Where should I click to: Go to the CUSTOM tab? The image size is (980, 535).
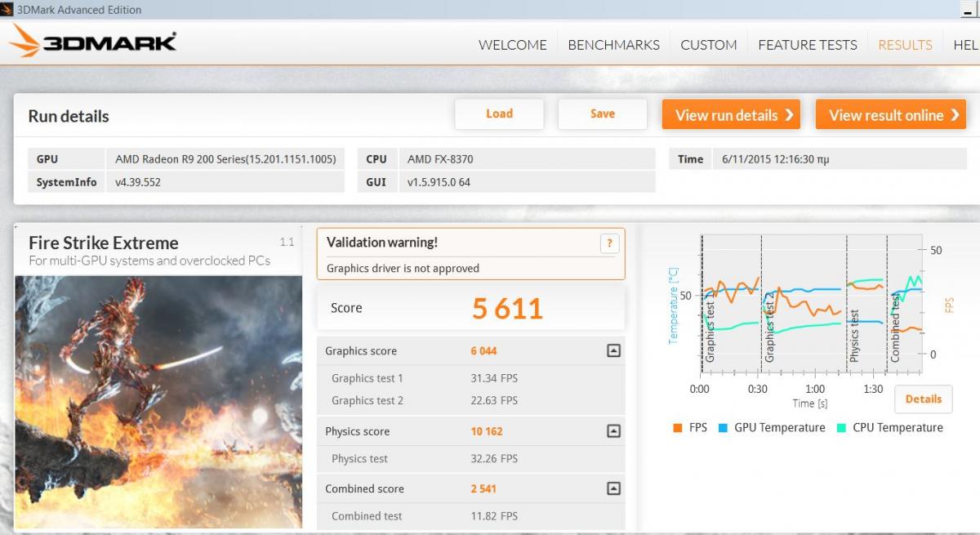(x=709, y=45)
